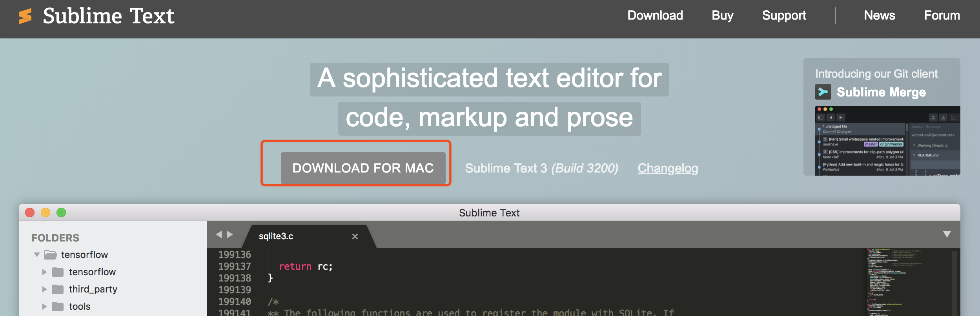This screenshot has width=980, height=316.
Task: Collapse the top-level tensorflow folder arrow
Action: 37,255
